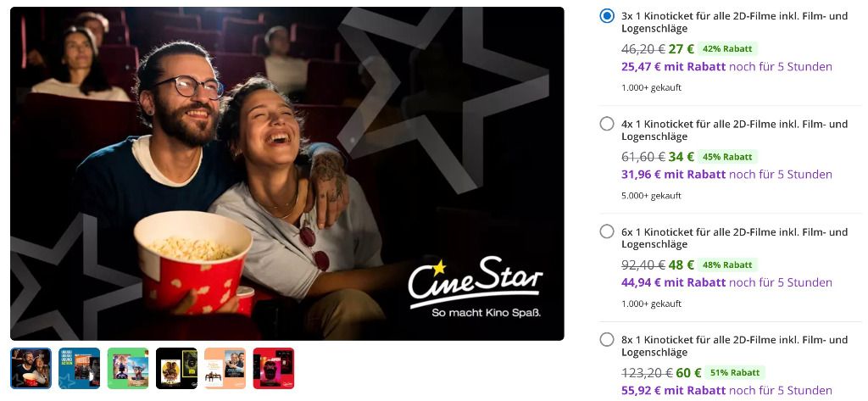
Task: Open the popcorn couple thumbnail
Action: coord(31,368)
